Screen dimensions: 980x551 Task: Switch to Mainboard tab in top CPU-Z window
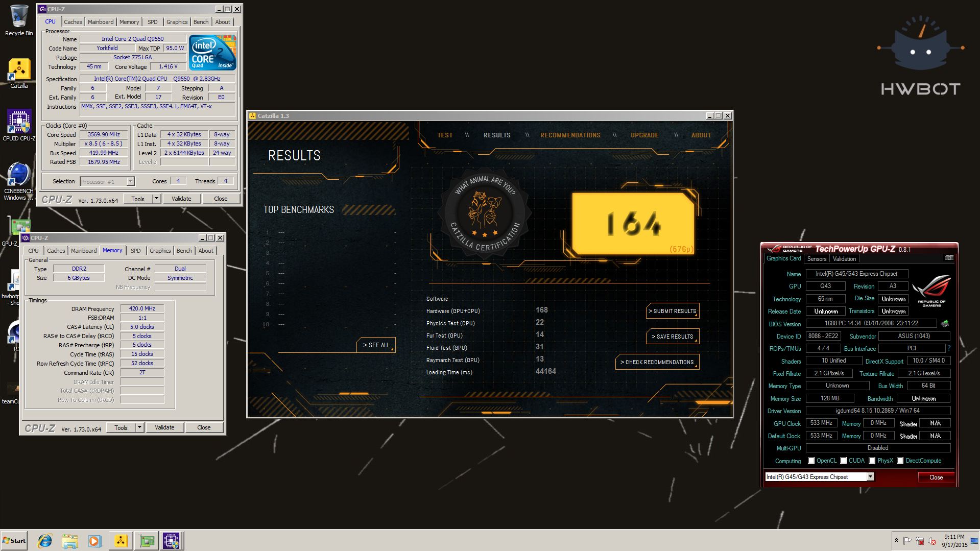tap(101, 22)
